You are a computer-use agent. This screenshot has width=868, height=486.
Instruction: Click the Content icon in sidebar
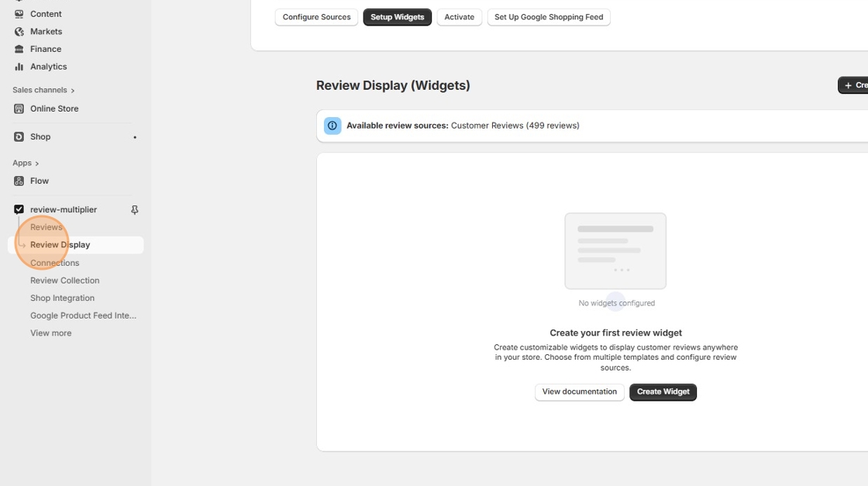tap(19, 13)
